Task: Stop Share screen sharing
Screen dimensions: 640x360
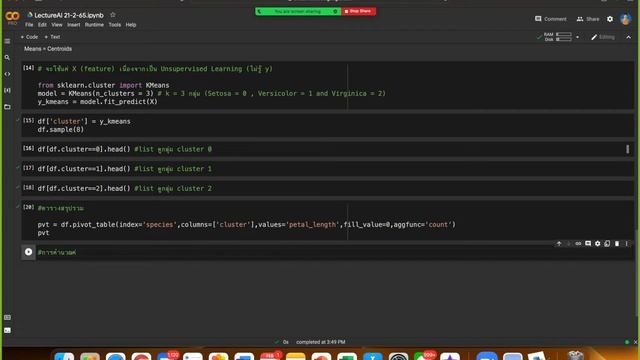Action: click(358, 11)
